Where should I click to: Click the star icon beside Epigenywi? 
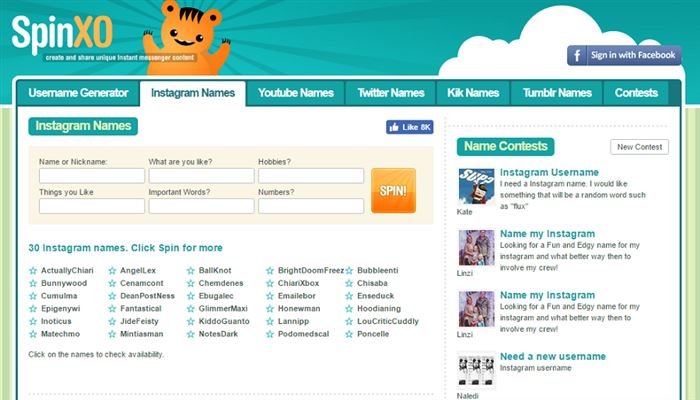click(33, 308)
